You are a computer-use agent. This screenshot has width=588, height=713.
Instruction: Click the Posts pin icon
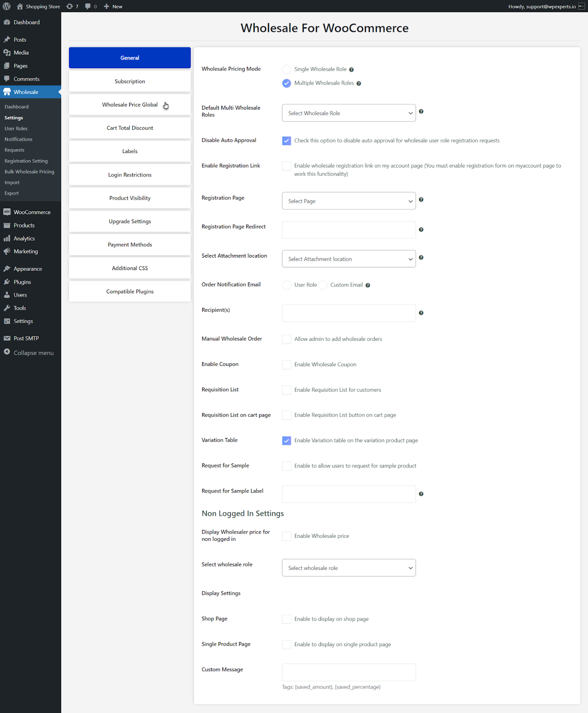point(7,40)
